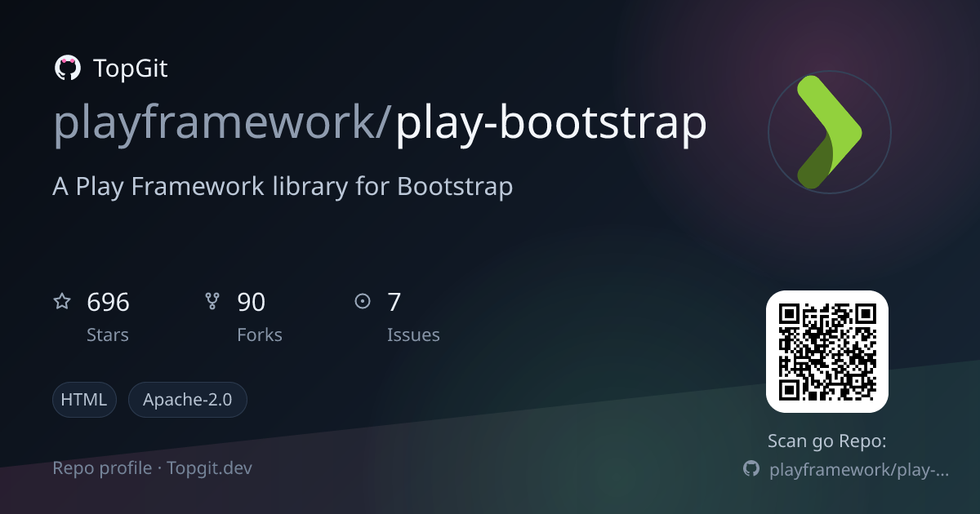Viewport: 980px width, 514px height.
Task: Select the Apache-2.0 license tag
Action: pyautogui.click(x=188, y=400)
